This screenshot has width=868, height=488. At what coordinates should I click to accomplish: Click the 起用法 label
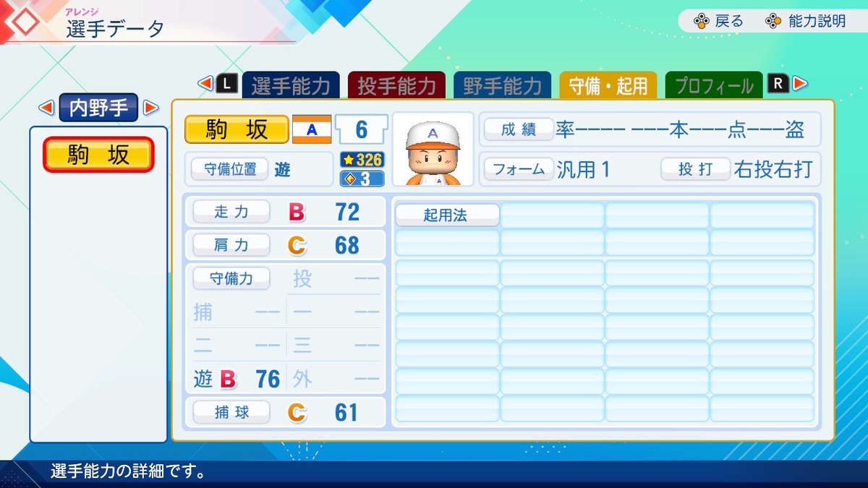click(446, 215)
